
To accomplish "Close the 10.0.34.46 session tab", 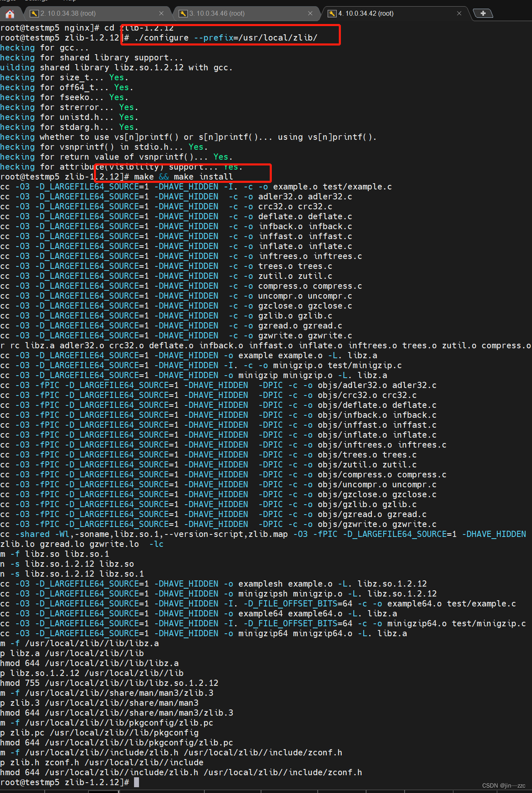I will click(x=310, y=14).
